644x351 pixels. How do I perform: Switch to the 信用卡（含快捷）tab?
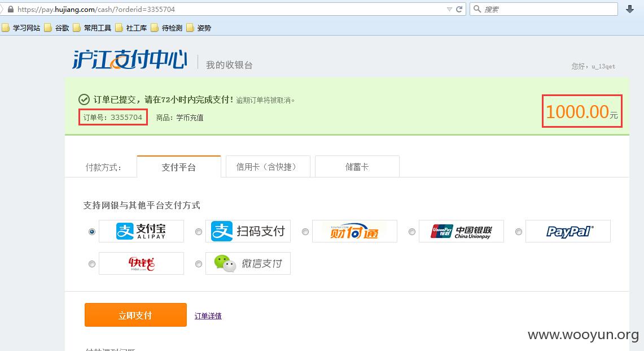pyautogui.click(x=268, y=167)
